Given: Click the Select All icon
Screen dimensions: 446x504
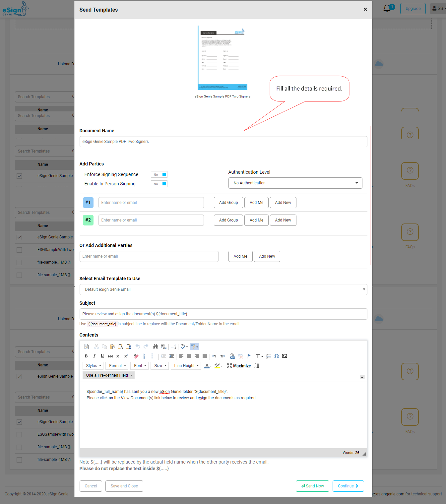Looking at the screenshot, I should point(173,346).
